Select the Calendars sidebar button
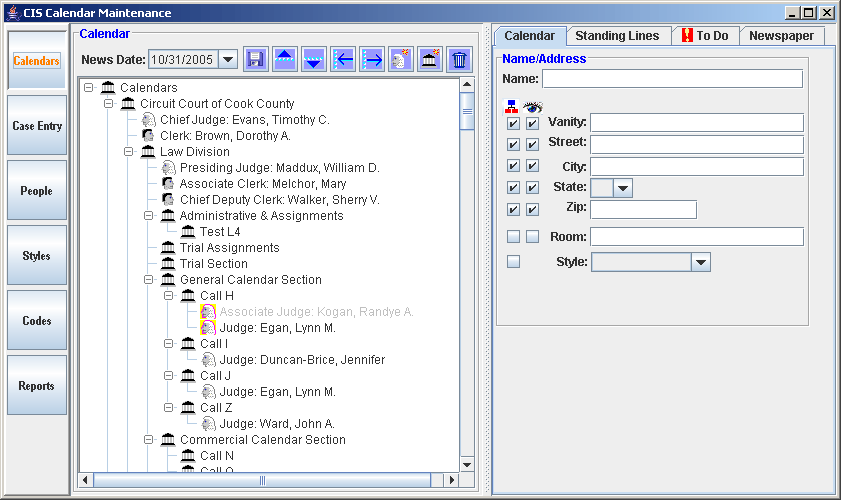Viewport: 841px width, 500px height. pyautogui.click(x=37, y=61)
